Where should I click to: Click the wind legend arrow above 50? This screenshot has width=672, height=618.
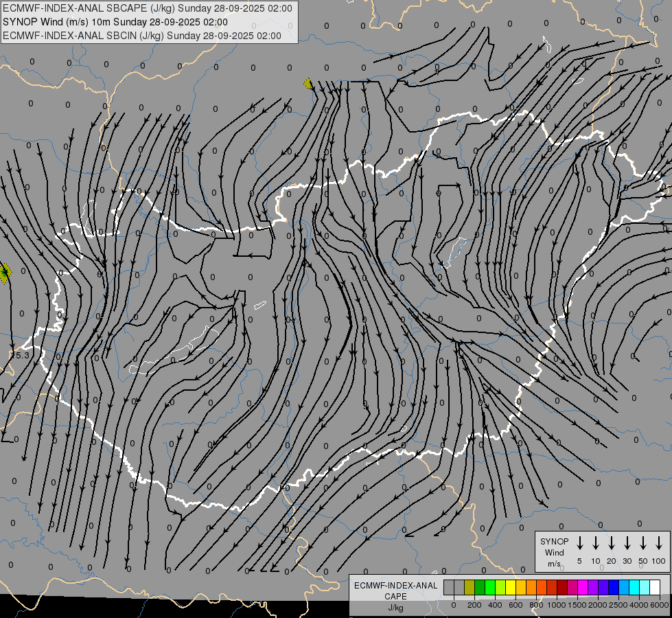point(643,543)
